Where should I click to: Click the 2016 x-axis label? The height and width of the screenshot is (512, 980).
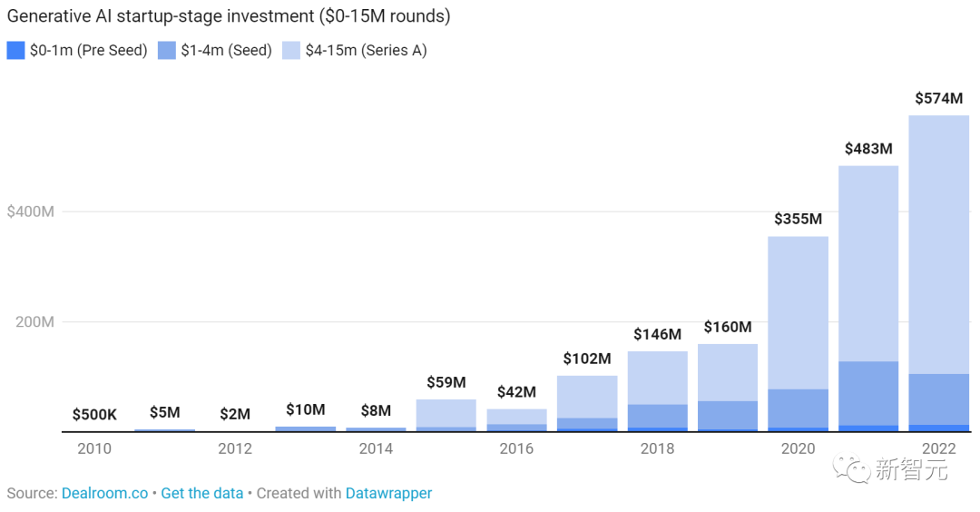click(516, 448)
